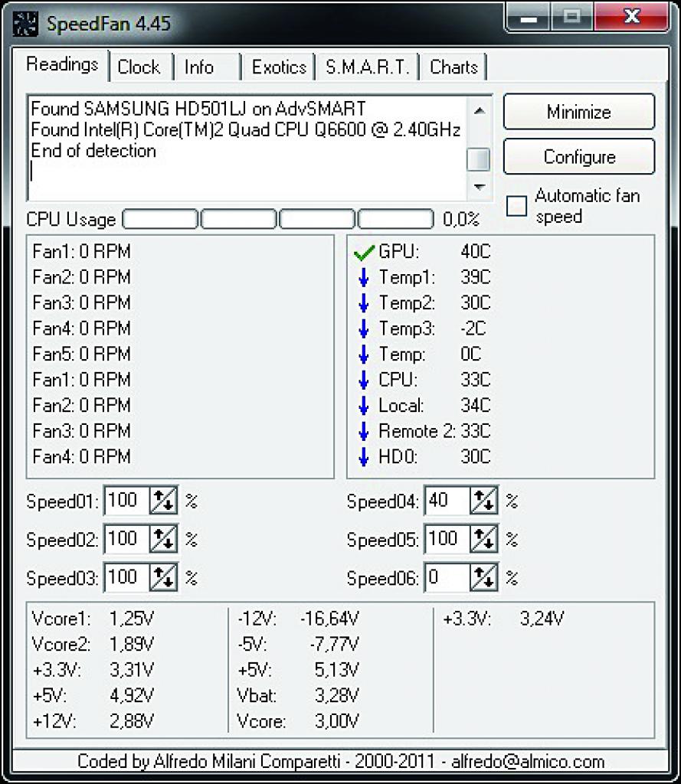
Task: Close the SpeedFan window
Action: (632, 18)
